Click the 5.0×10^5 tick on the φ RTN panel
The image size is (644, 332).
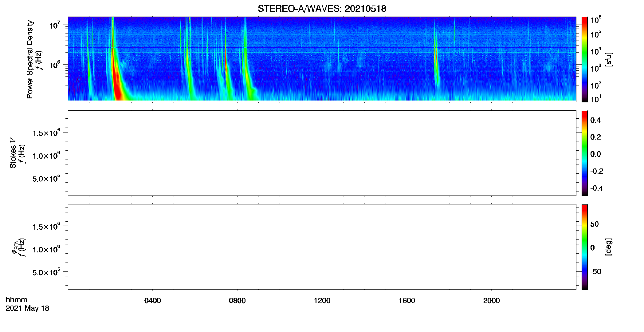[46, 272]
